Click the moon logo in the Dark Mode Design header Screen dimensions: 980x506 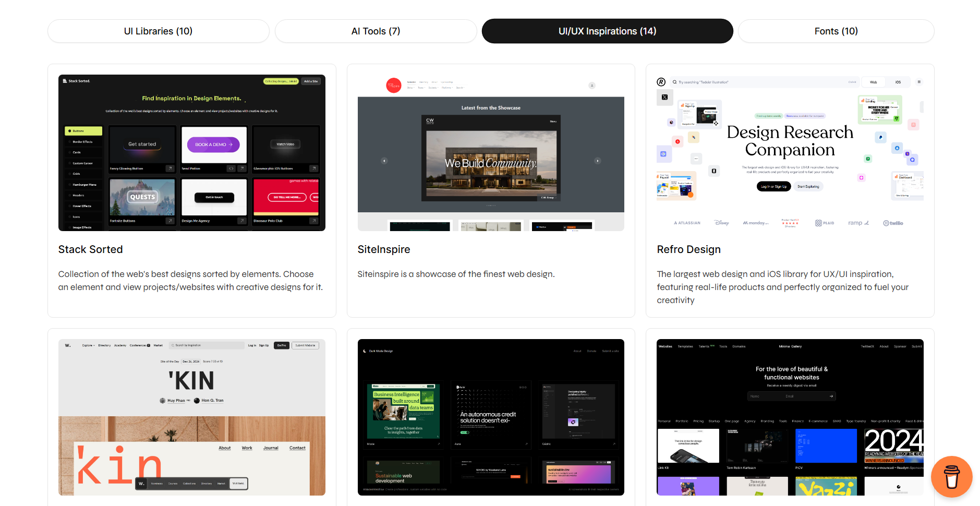[x=365, y=351]
